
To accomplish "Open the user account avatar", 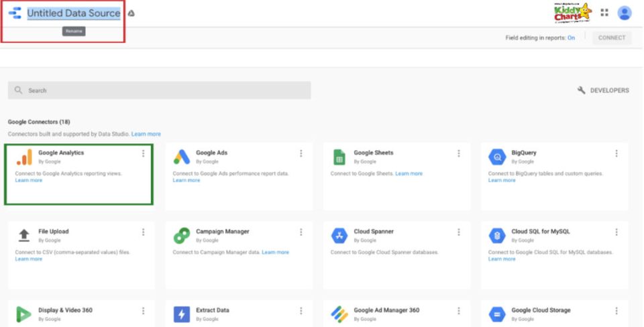I will 625,13.
